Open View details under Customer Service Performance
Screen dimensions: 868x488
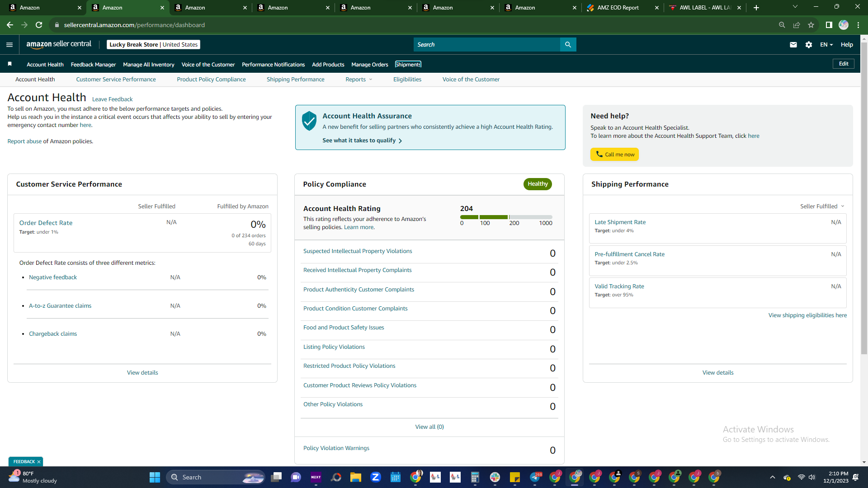[142, 373]
